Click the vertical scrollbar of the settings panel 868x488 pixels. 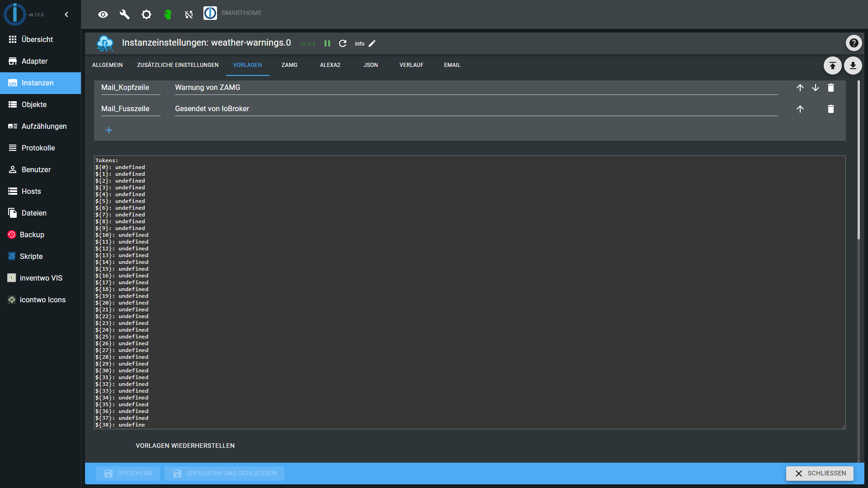coord(859,160)
